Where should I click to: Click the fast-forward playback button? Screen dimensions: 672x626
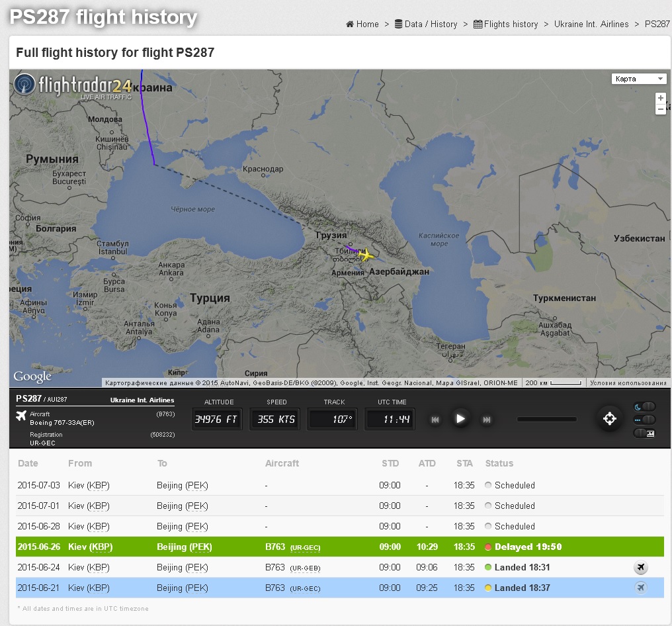pos(487,419)
